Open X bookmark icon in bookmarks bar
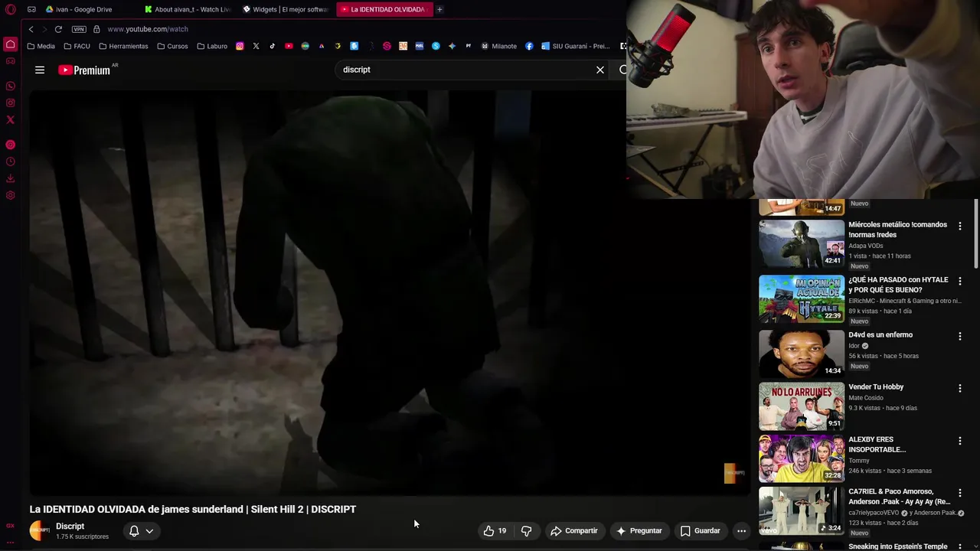This screenshot has height=551, width=980. click(x=256, y=46)
